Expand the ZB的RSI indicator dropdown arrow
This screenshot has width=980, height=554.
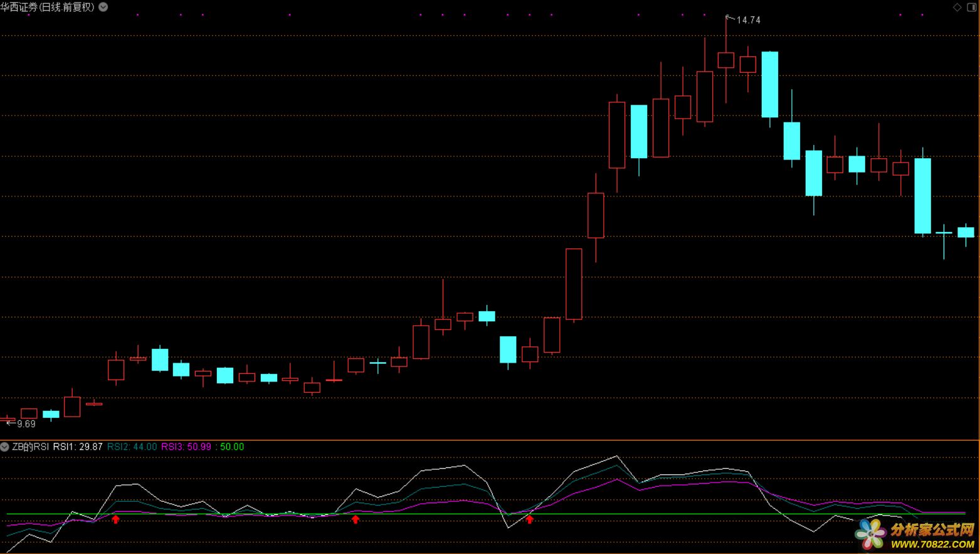pos(4,447)
